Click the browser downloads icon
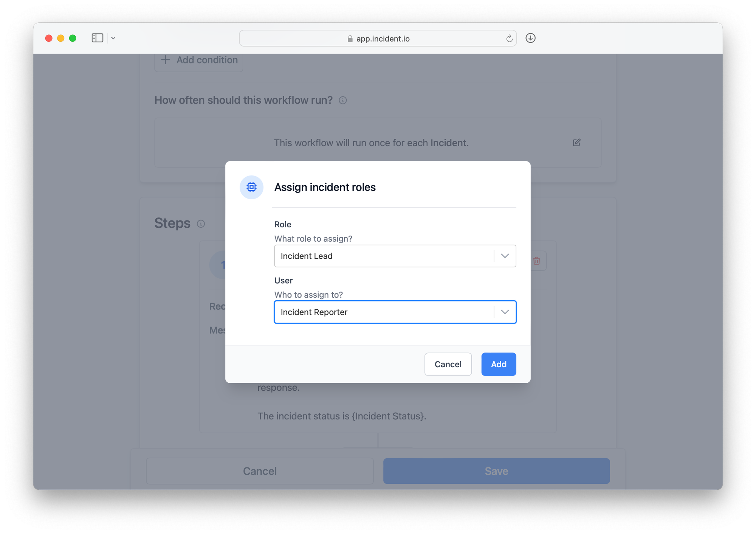The image size is (756, 534). coord(530,38)
